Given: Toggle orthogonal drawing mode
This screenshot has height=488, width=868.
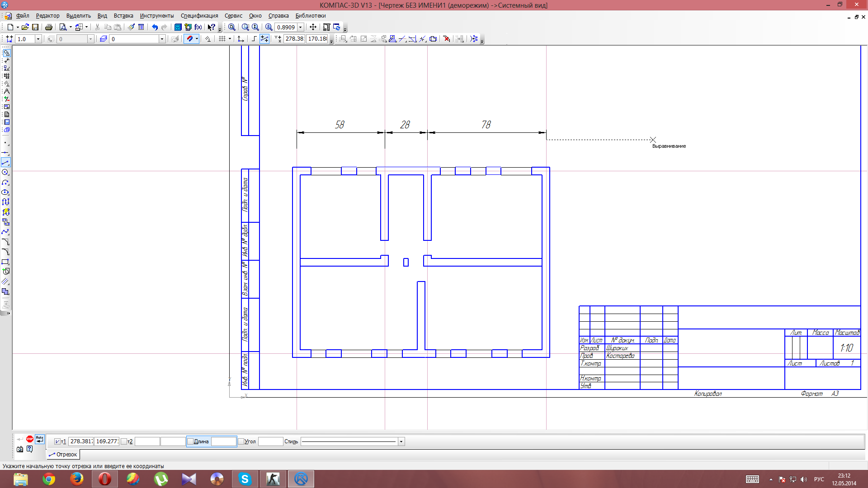Looking at the screenshot, I should coord(254,39).
